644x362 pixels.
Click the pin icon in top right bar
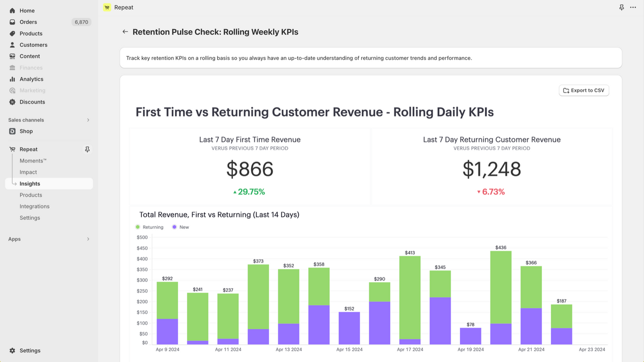point(621,8)
